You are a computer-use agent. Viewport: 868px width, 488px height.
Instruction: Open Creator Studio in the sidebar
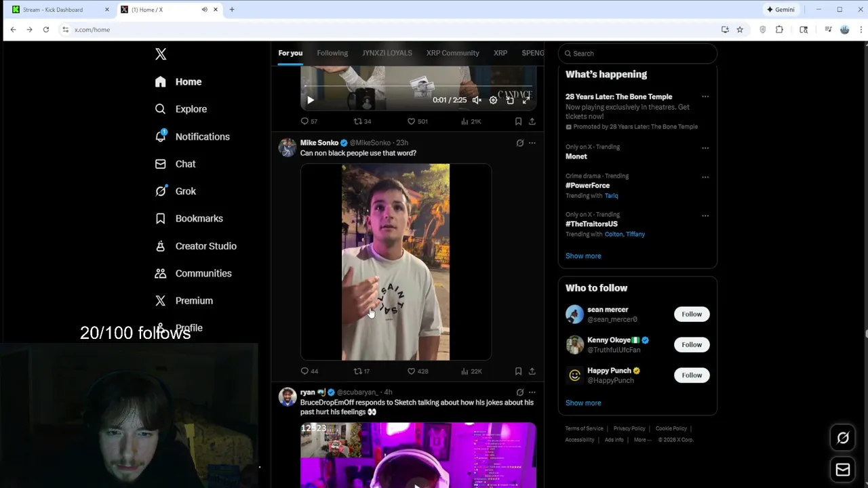pos(195,246)
